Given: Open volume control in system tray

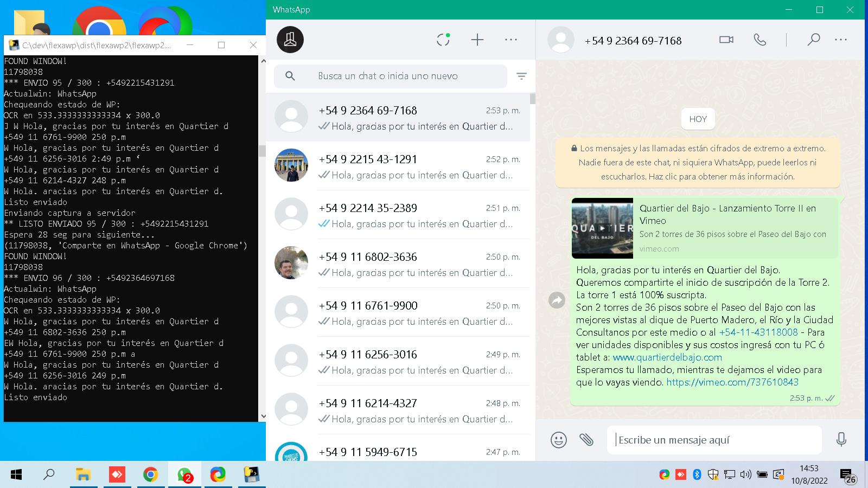Looking at the screenshot, I should point(745,475).
